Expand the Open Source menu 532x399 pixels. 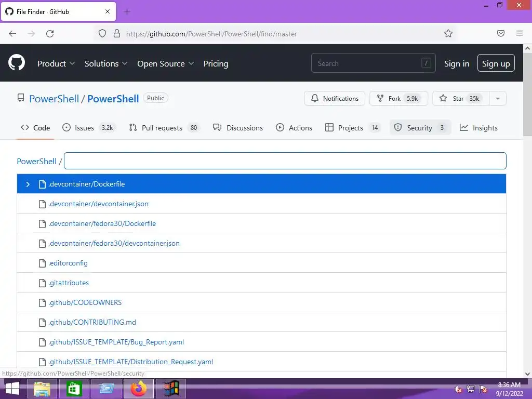[x=166, y=64]
